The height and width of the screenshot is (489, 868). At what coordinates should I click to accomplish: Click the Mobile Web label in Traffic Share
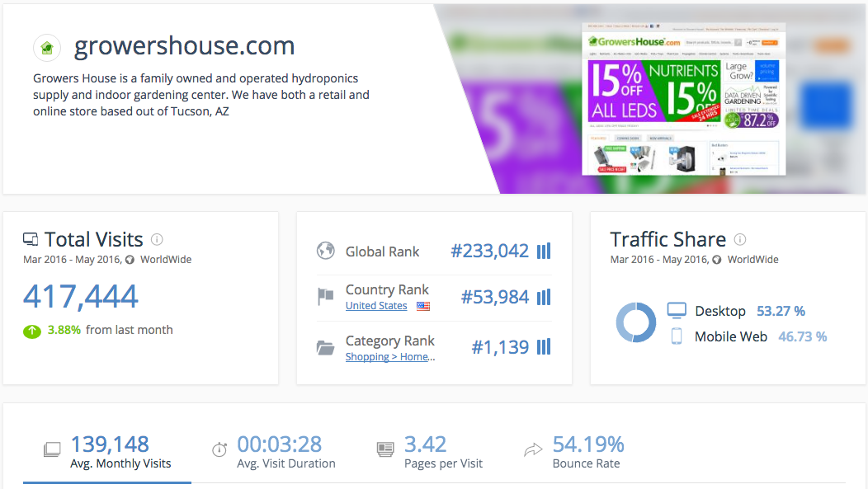pos(731,336)
